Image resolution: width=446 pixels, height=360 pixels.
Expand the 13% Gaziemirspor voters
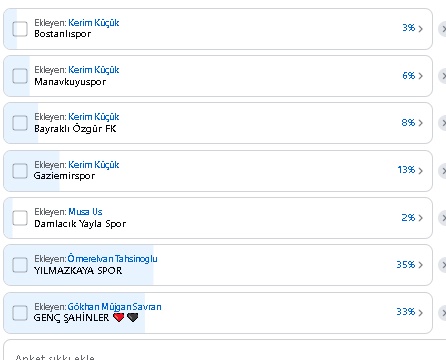tap(410, 170)
